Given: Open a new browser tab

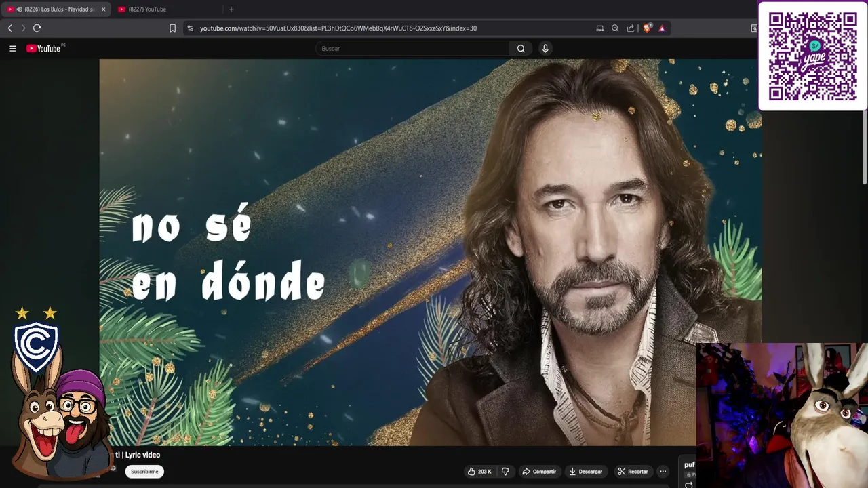Looking at the screenshot, I should [x=231, y=9].
